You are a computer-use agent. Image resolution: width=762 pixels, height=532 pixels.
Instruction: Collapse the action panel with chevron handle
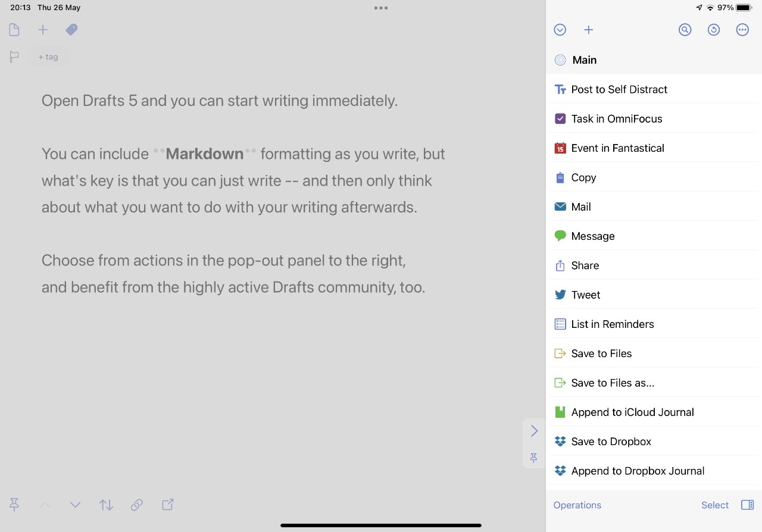(x=534, y=431)
